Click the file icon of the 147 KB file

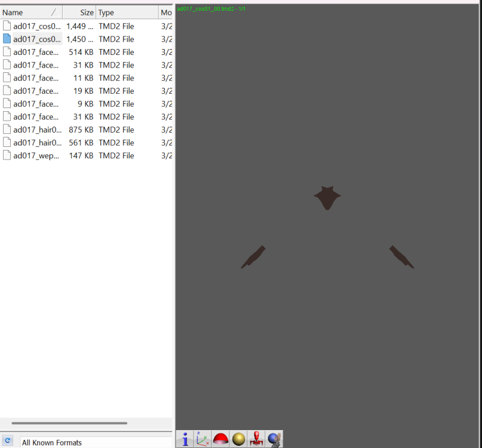pyautogui.click(x=7, y=155)
